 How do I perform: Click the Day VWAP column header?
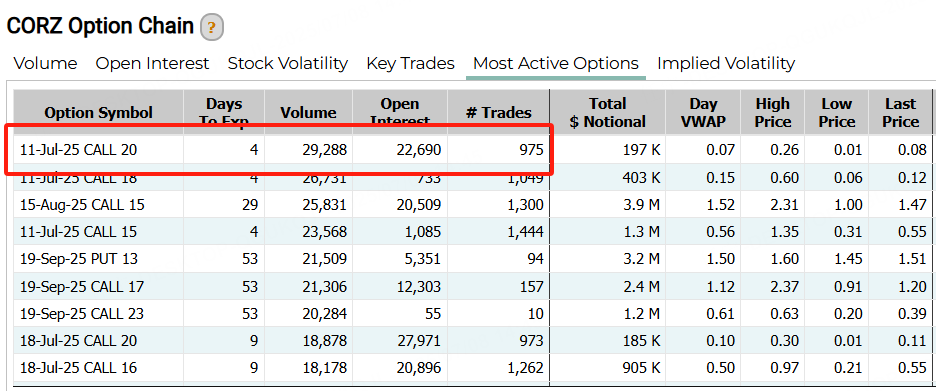(703, 112)
